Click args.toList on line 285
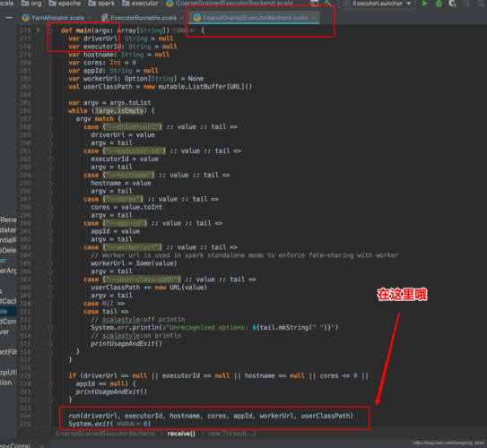The image size is (487, 448). (130, 103)
